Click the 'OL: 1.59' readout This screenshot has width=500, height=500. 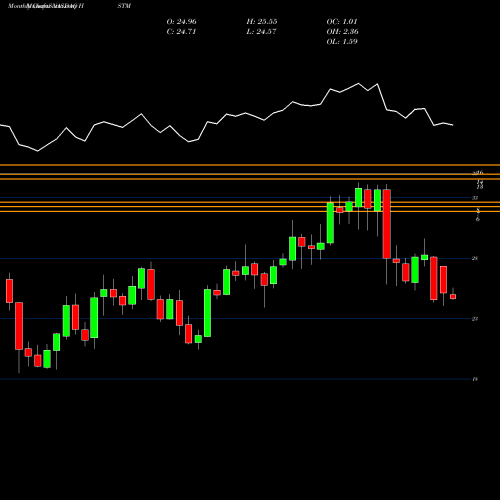tap(342, 42)
